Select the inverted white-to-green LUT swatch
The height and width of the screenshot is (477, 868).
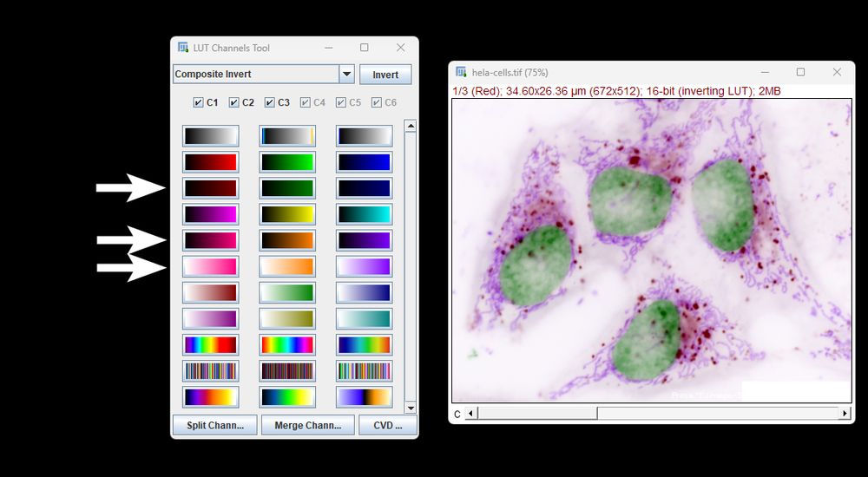287,293
